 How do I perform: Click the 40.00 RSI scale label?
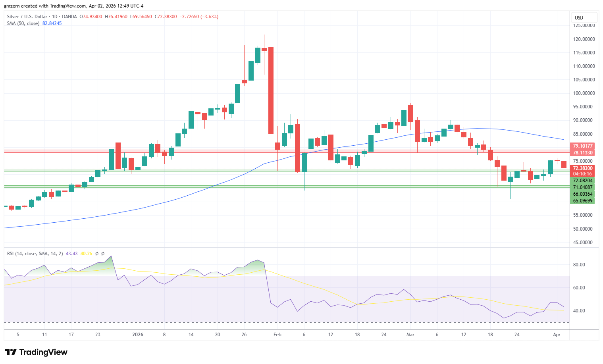pos(579,311)
